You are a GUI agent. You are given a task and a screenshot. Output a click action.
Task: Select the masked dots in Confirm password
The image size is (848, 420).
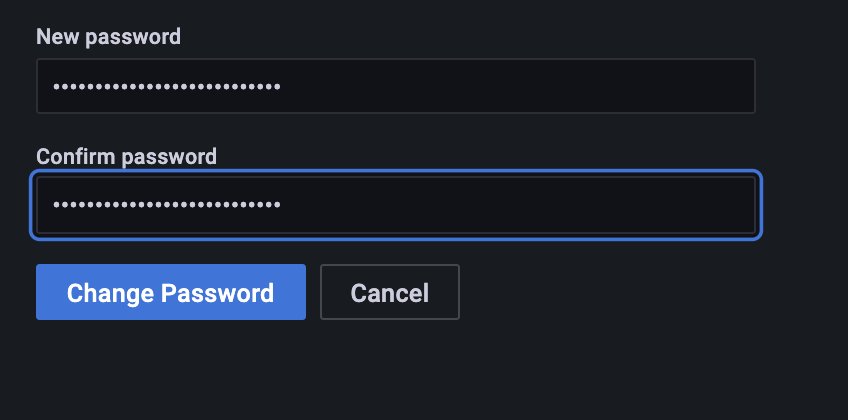(x=167, y=205)
